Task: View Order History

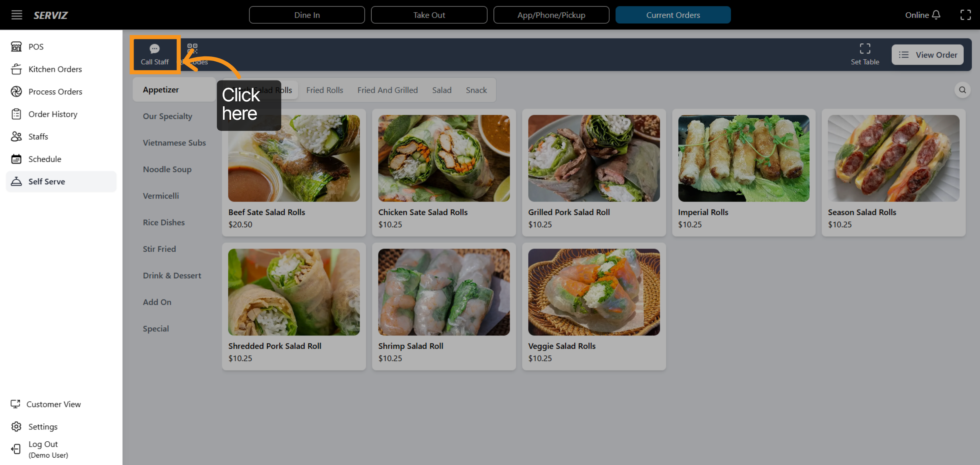Action: (x=53, y=114)
